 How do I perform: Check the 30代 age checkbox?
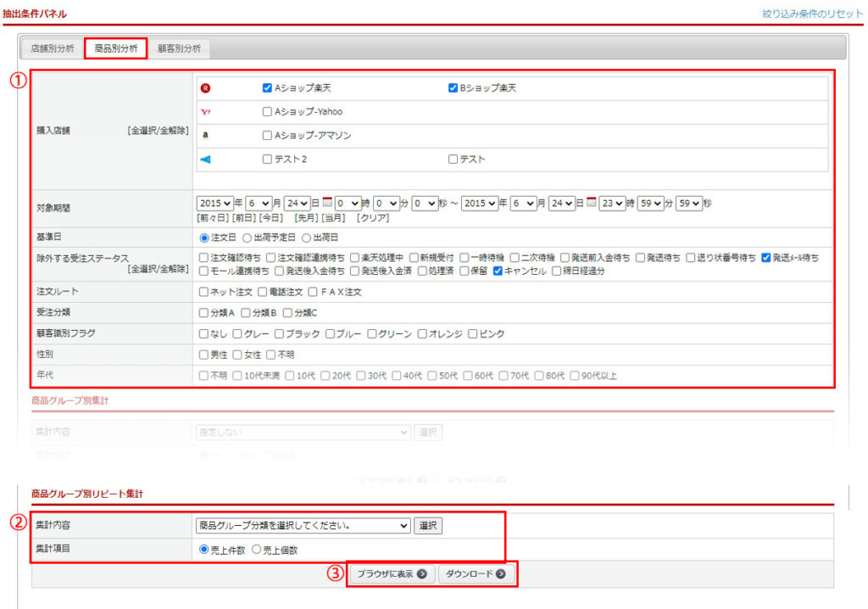click(360, 376)
